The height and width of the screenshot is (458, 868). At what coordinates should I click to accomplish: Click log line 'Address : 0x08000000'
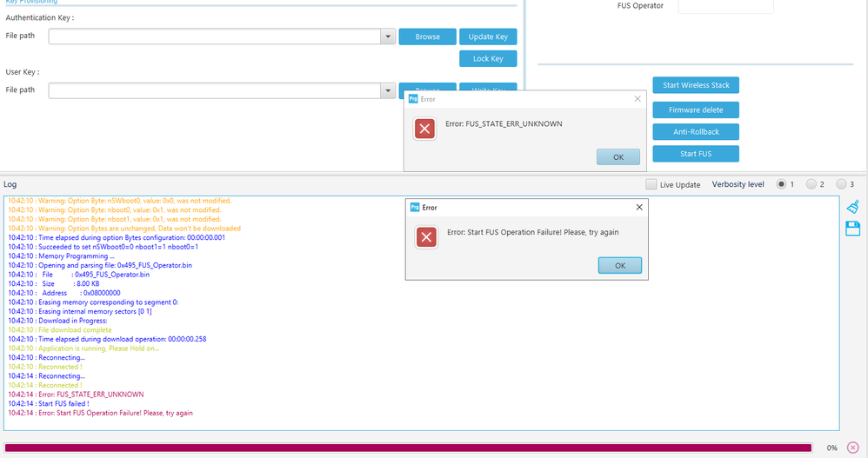tap(64, 293)
